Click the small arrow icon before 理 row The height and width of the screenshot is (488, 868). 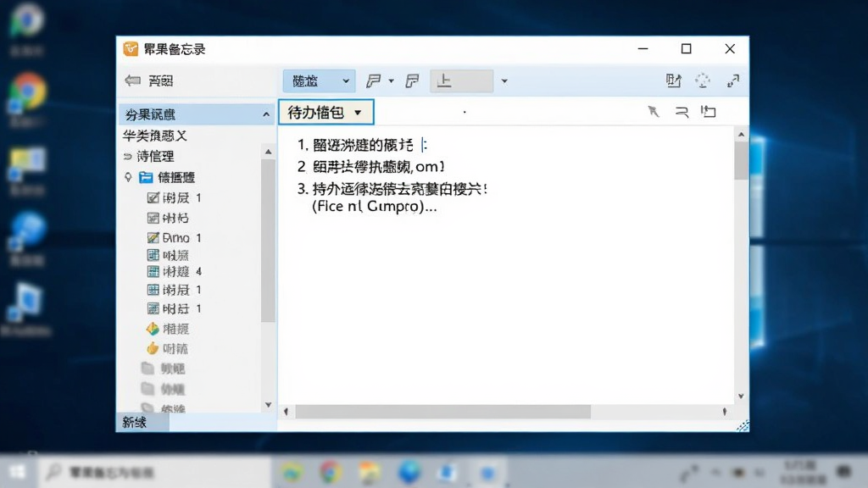tap(127, 157)
